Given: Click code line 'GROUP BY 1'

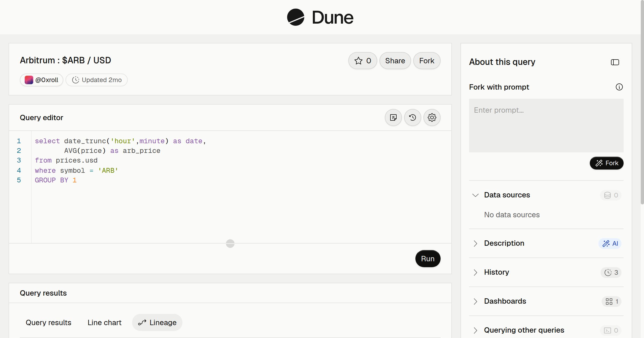Looking at the screenshot, I should pos(56,180).
